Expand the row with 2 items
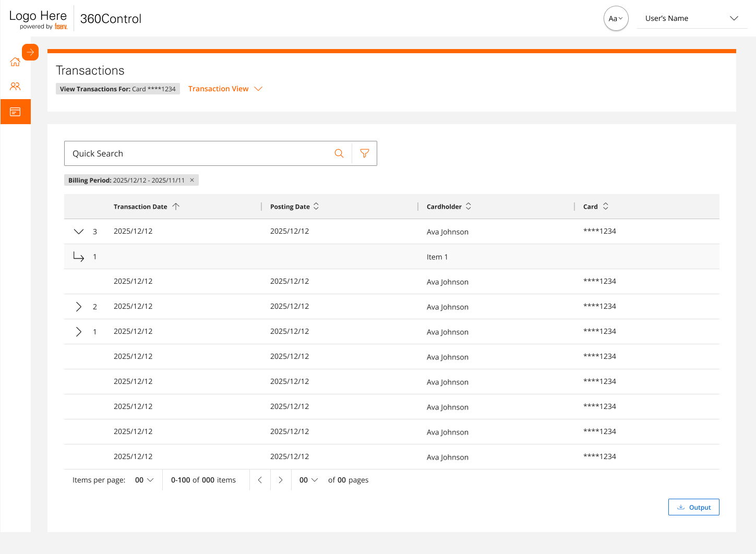The height and width of the screenshot is (554, 756). point(79,307)
